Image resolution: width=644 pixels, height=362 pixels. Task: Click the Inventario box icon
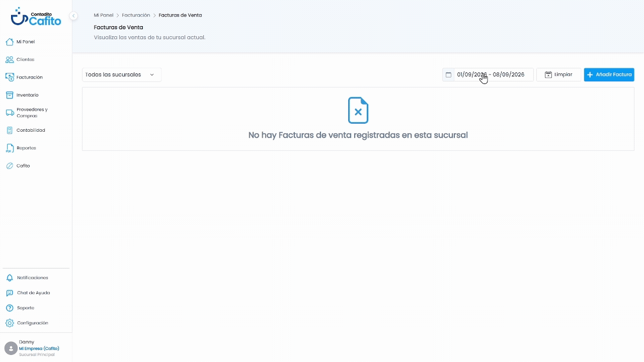click(10, 95)
